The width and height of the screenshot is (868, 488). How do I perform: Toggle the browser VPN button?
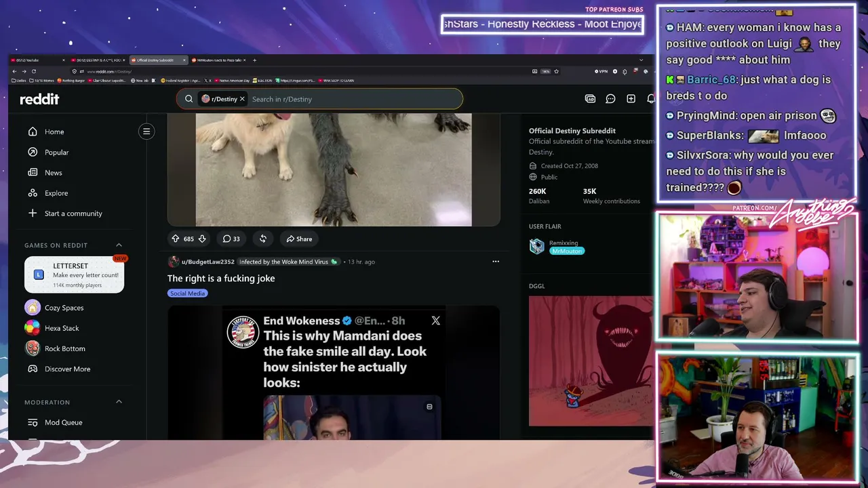tap(601, 71)
